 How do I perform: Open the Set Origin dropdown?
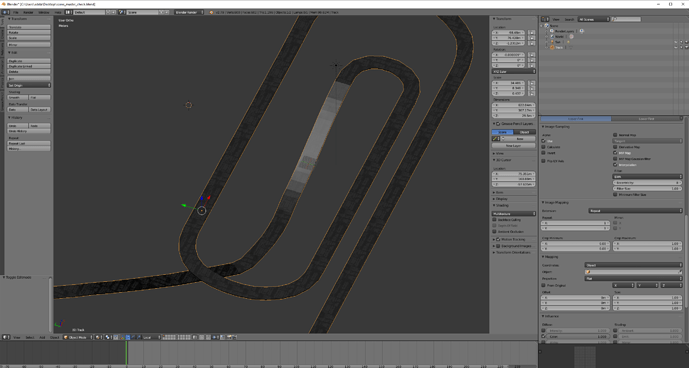[29, 85]
